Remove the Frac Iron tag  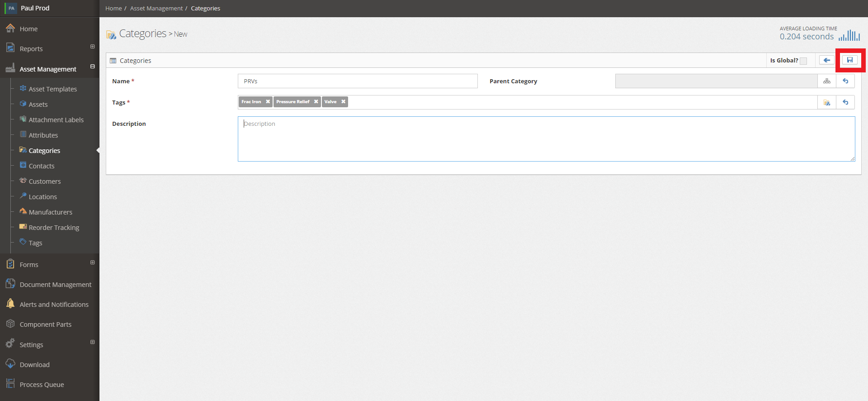click(268, 102)
